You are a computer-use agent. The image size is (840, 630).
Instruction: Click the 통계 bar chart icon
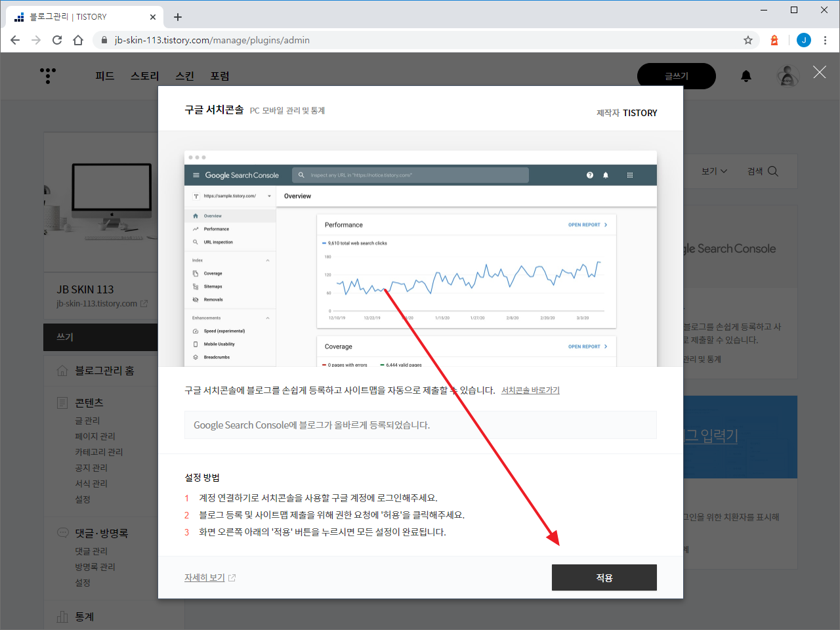click(62, 617)
